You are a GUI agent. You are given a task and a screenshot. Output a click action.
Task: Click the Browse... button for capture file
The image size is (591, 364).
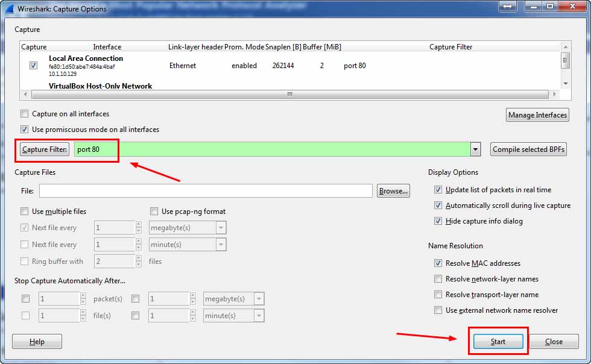tap(393, 190)
